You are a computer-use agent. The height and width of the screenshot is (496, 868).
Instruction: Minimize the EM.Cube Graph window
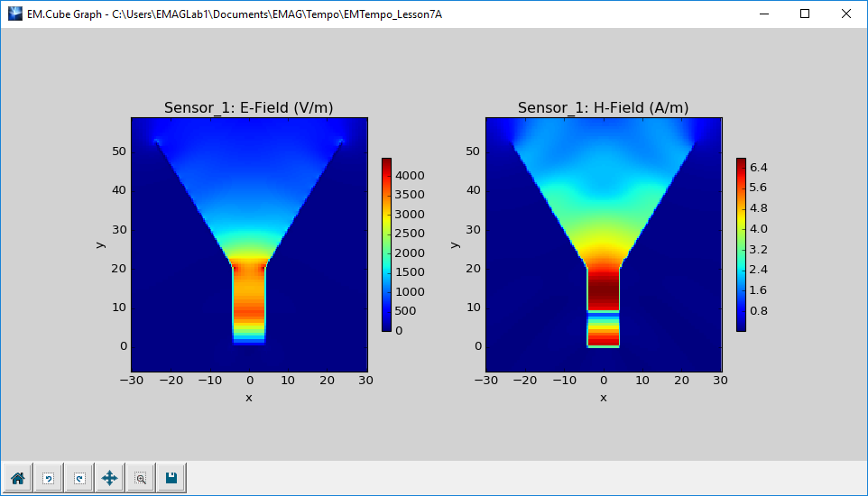click(764, 14)
